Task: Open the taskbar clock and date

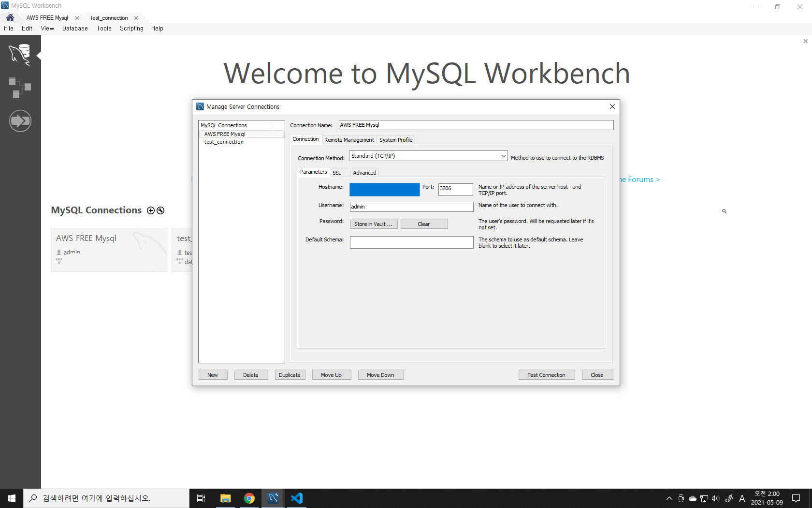Action: (767, 498)
